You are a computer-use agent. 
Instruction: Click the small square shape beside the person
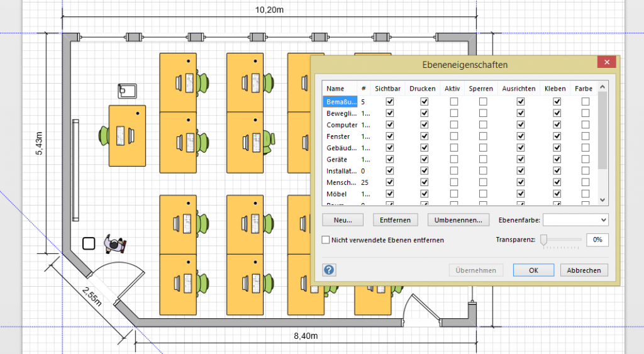(89, 243)
